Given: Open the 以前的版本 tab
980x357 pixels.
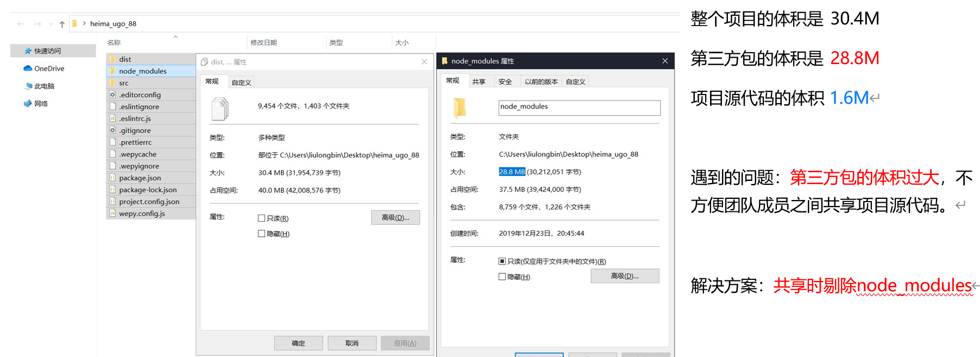Looking at the screenshot, I should 541,82.
